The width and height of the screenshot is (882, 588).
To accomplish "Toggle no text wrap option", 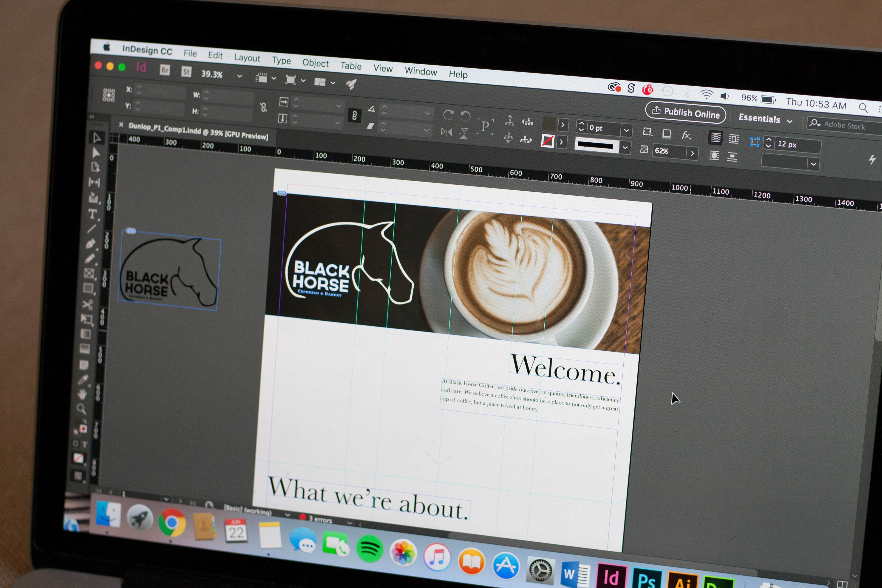I will coord(715,138).
